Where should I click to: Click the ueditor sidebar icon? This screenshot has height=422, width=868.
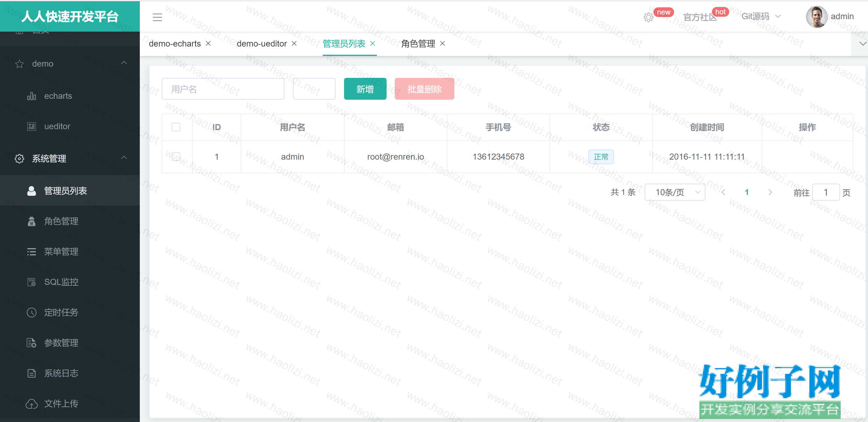pos(31,127)
